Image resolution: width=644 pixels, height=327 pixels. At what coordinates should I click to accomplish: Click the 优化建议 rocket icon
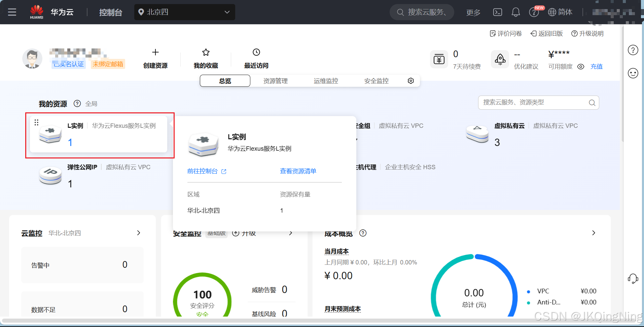pos(500,60)
